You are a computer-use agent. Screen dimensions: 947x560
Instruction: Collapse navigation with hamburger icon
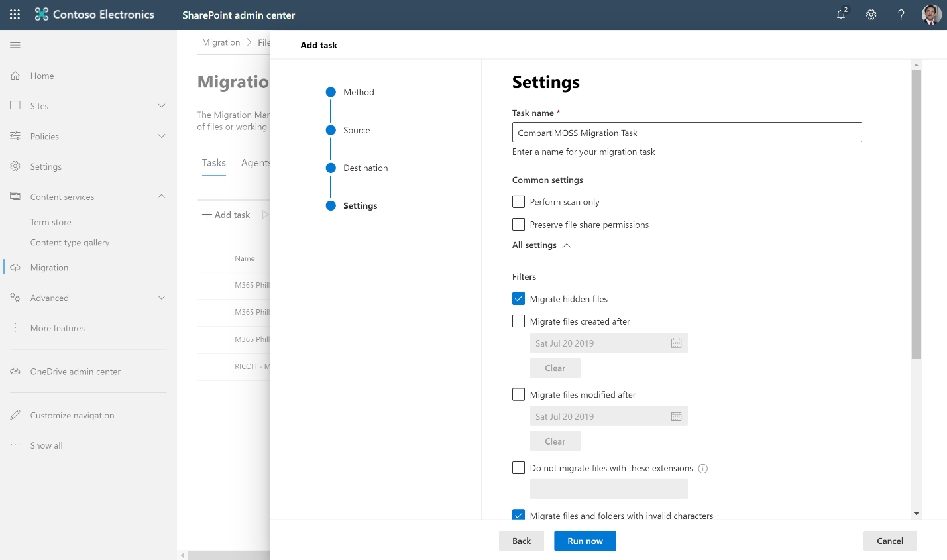pos(15,45)
